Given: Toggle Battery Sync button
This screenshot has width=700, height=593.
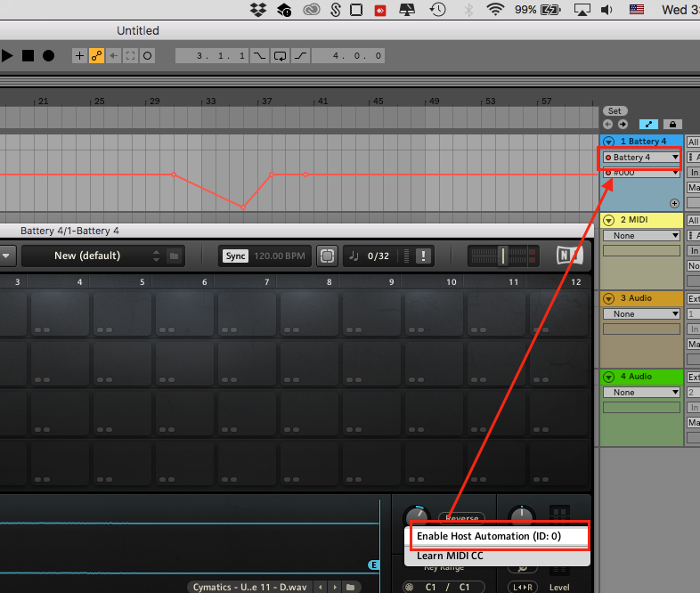Looking at the screenshot, I should (x=235, y=256).
